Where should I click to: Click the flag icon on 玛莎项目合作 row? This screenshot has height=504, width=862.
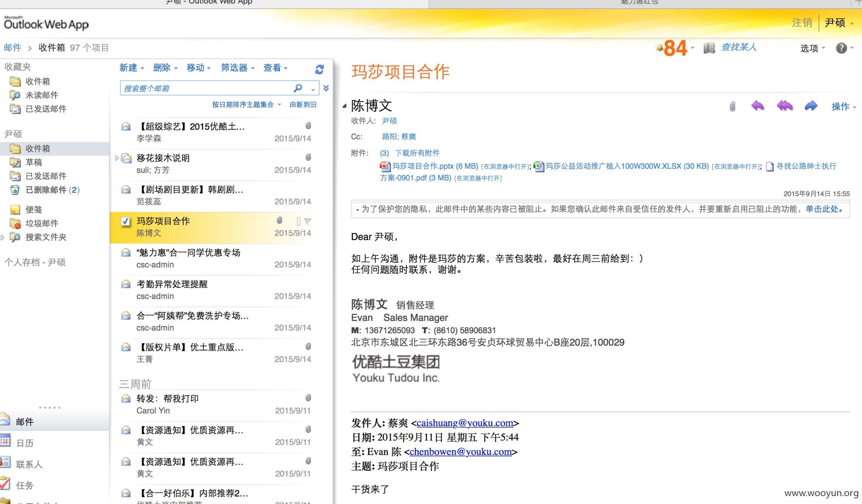[308, 221]
